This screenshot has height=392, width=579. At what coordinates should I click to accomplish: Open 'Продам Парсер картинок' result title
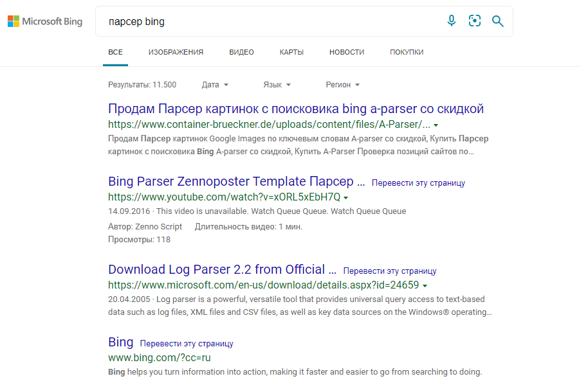click(x=296, y=109)
